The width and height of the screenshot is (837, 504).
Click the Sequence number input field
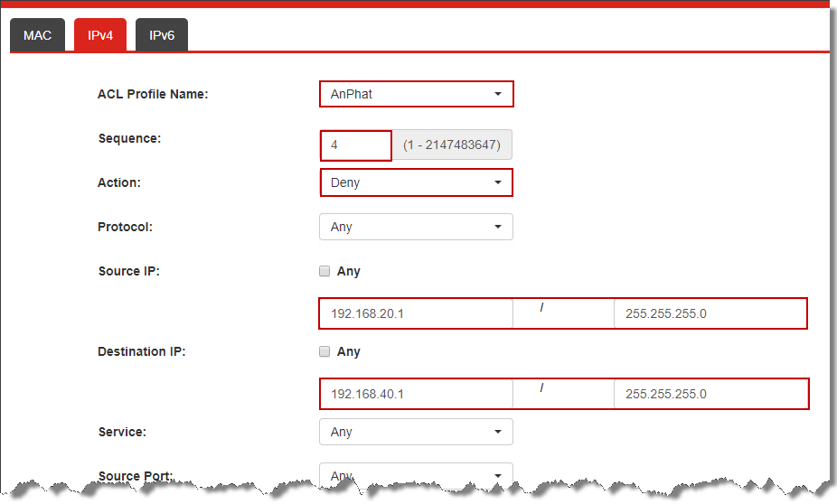pos(356,145)
